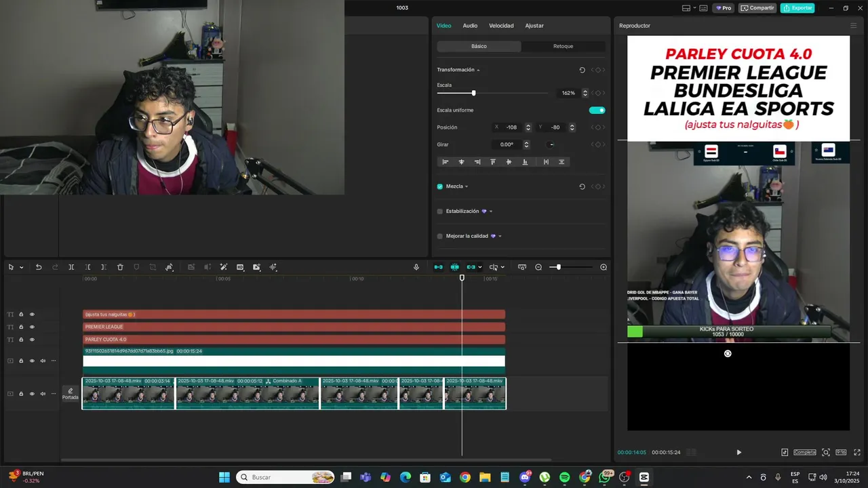Viewport: 868px width, 488px height.
Task: Activate the microphone voice-over record icon
Action: 416,267
